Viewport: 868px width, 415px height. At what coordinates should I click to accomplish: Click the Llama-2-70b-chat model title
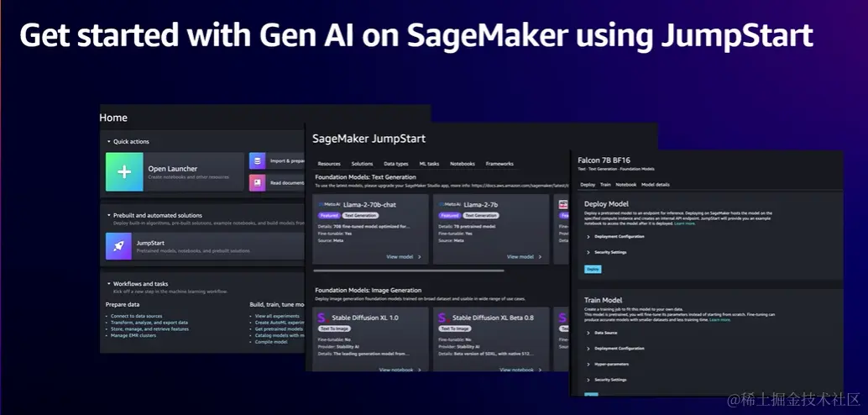(x=369, y=205)
